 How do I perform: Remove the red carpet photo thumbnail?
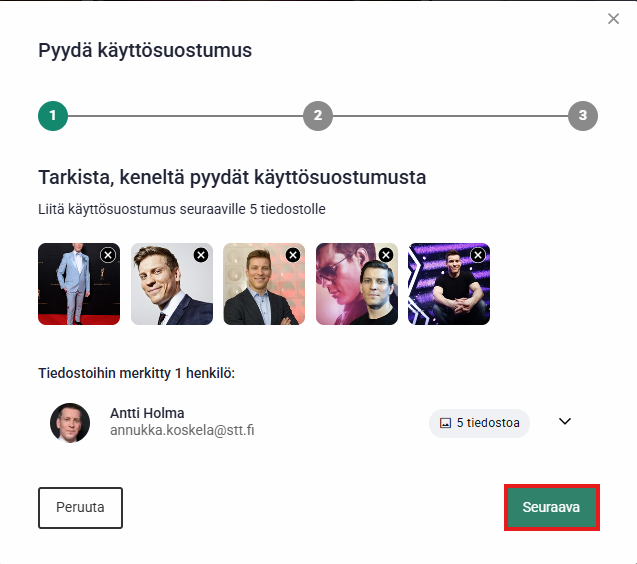point(108,255)
